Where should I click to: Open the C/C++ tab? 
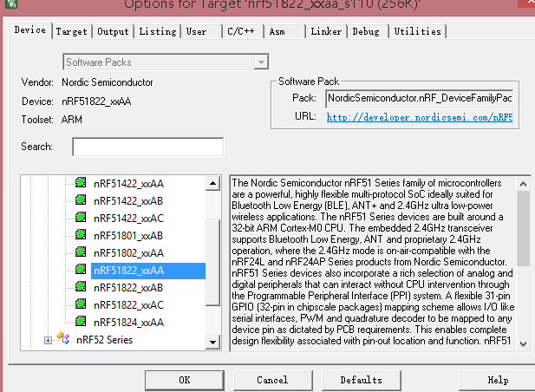pyautogui.click(x=244, y=31)
